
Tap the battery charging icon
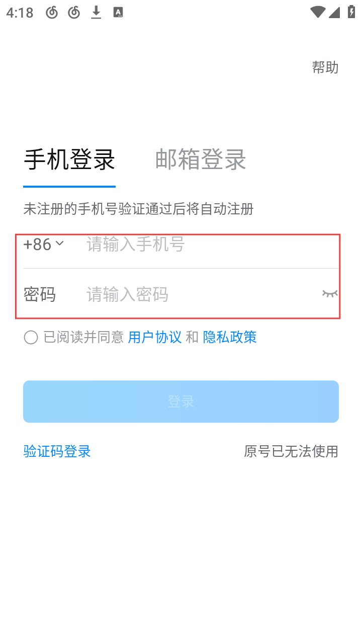[x=351, y=13]
